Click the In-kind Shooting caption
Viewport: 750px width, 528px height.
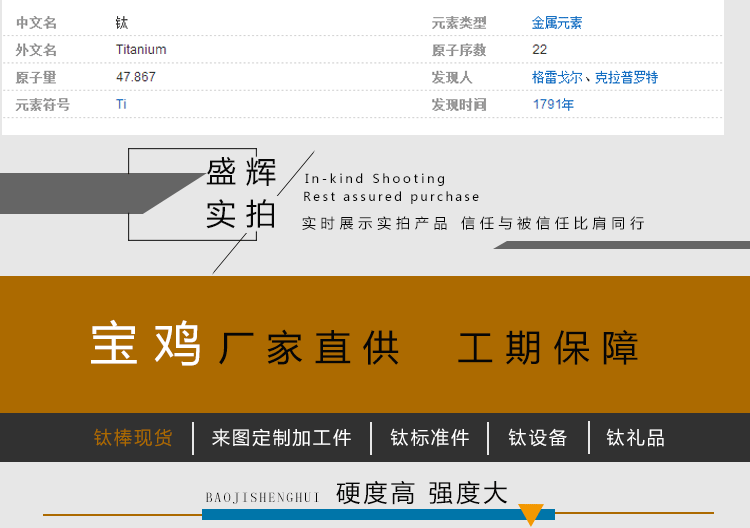(x=374, y=178)
